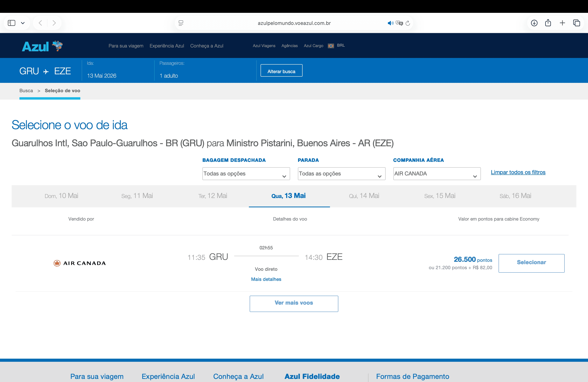
Task: Select the Seleção de voo breadcrumb step
Action: pyautogui.click(x=62, y=90)
